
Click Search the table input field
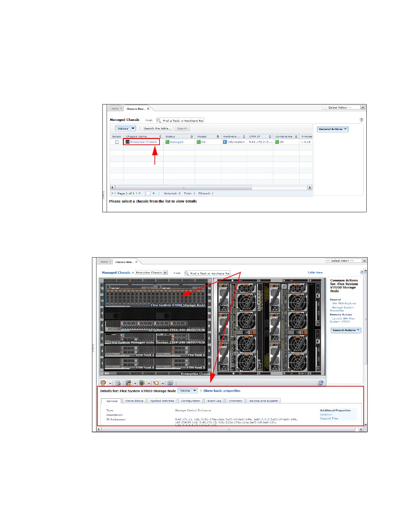click(x=158, y=128)
